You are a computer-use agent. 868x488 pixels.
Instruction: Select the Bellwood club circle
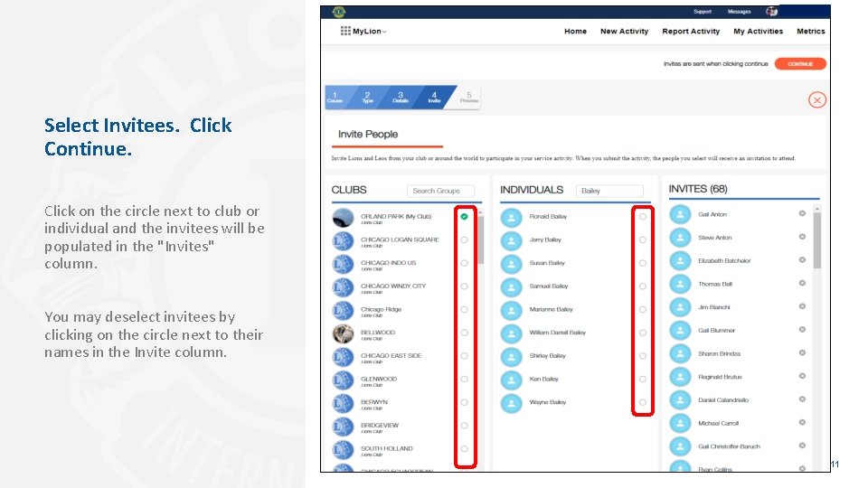(464, 333)
